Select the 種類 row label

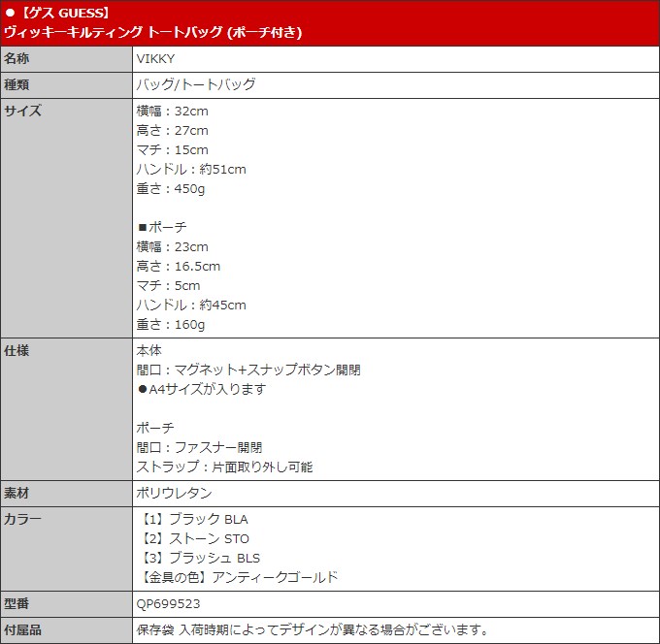pos(16,84)
